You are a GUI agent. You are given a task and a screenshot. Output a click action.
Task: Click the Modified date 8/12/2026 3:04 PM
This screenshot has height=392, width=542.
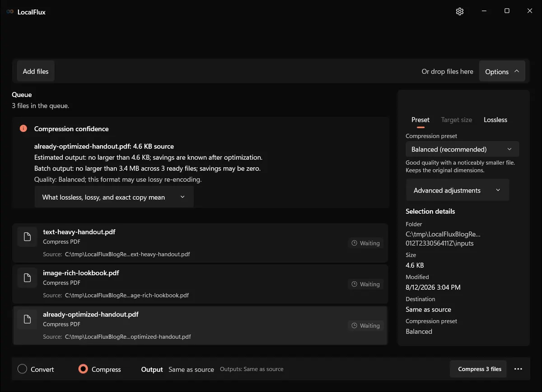[433, 287]
